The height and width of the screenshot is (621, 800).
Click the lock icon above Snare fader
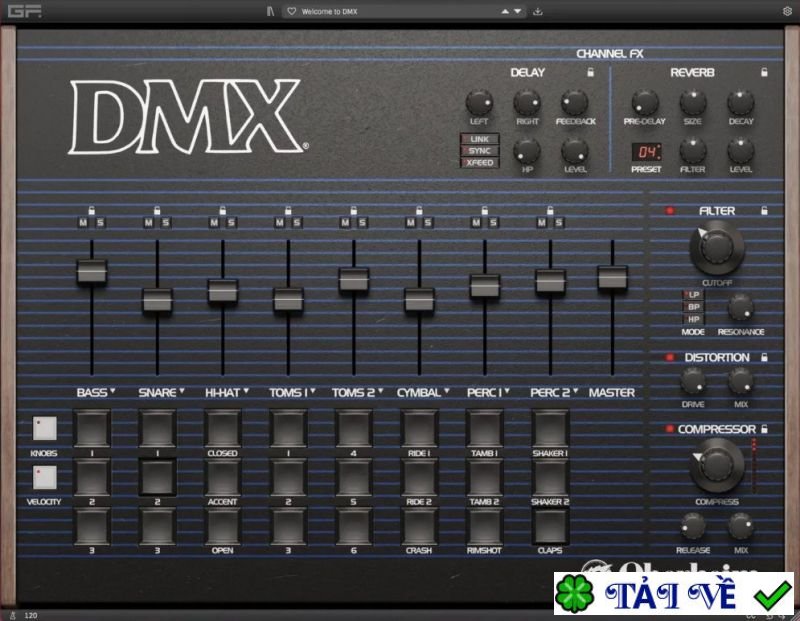click(157, 210)
